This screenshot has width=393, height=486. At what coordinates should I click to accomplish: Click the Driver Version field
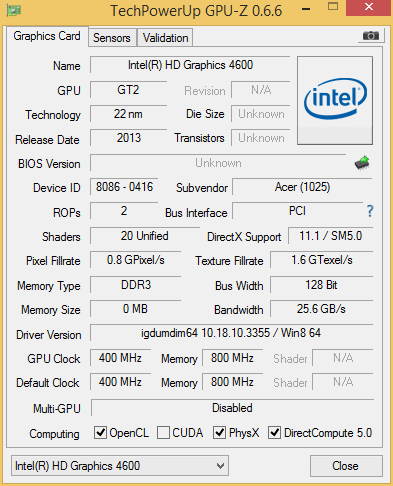click(x=231, y=333)
